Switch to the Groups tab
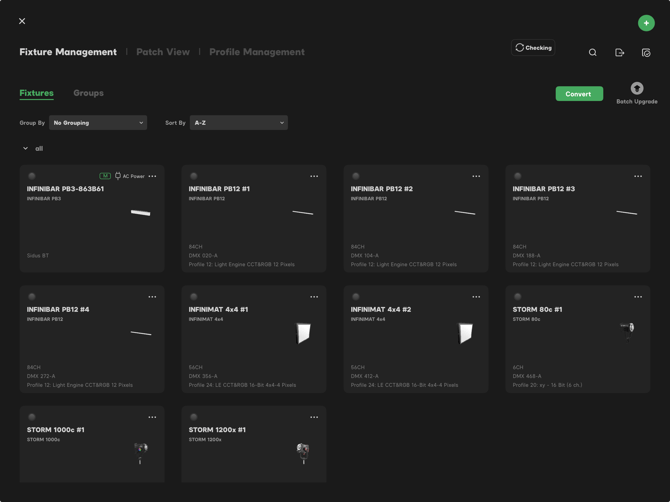 [x=88, y=93]
